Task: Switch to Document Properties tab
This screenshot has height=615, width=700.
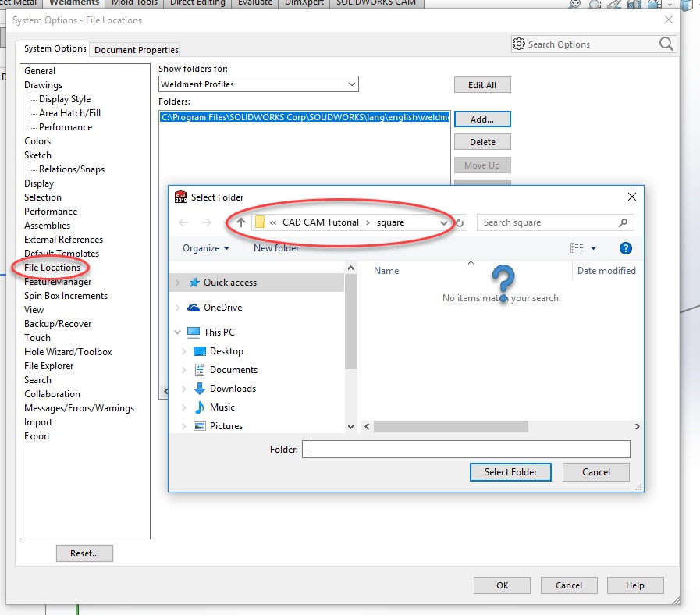Action: [x=136, y=50]
